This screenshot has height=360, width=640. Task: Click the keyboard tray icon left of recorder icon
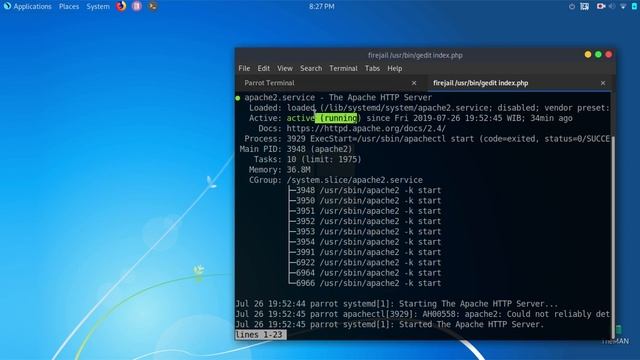click(x=584, y=6)
